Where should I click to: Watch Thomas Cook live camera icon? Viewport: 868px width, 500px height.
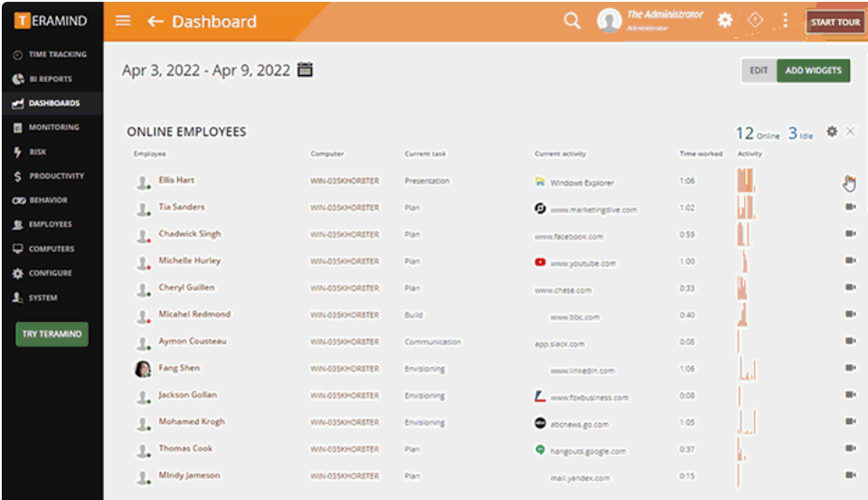tap(850, 448)
